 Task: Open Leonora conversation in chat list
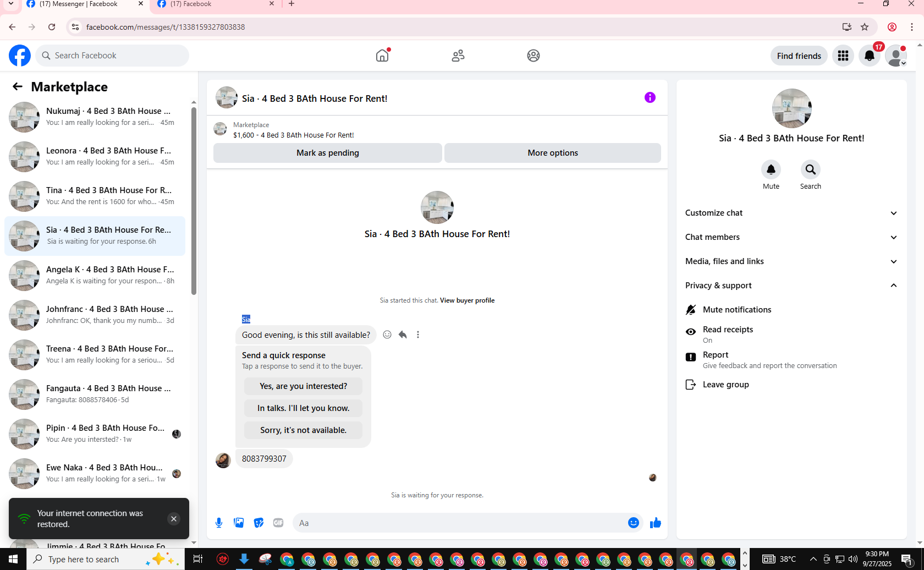[x=95, y=157]
